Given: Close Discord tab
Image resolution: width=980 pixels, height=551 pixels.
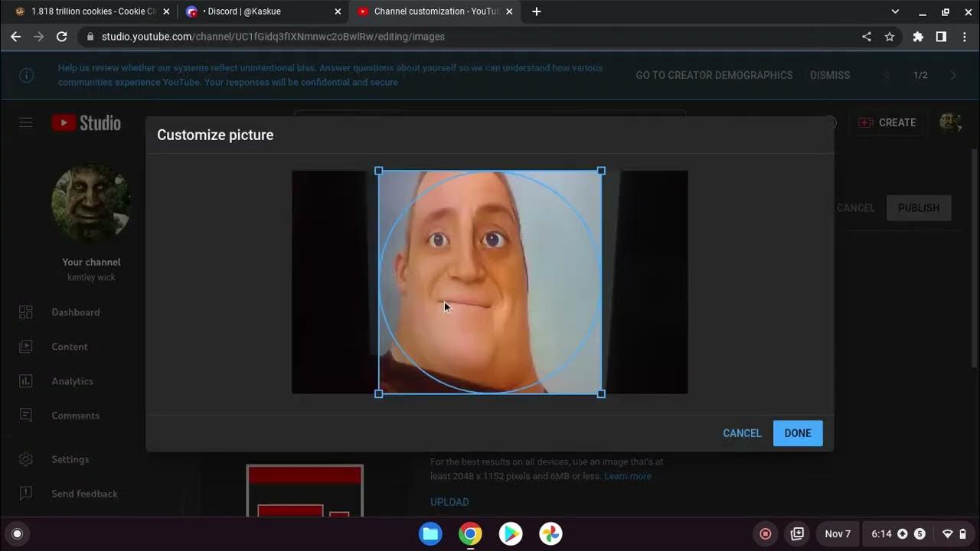Looking at the screenshot, I should click(338, 11).
